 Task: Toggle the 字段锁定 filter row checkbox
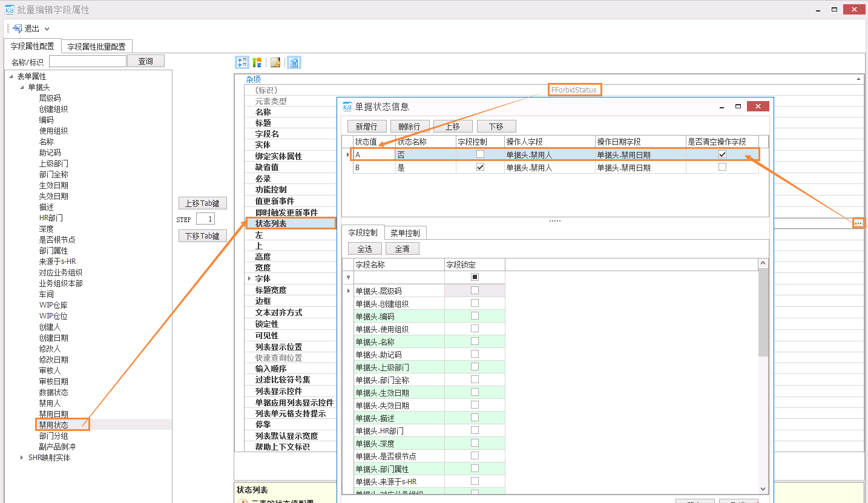[475, 277]
